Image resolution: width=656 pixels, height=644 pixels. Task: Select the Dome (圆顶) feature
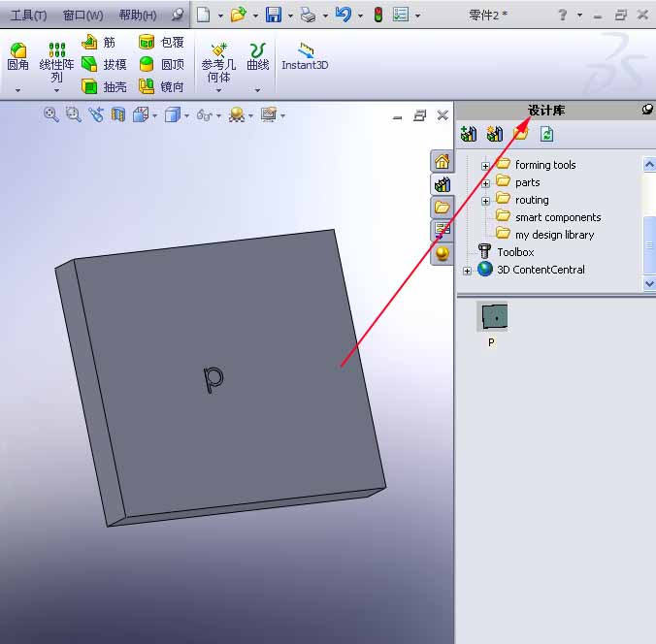coord(161,64)
